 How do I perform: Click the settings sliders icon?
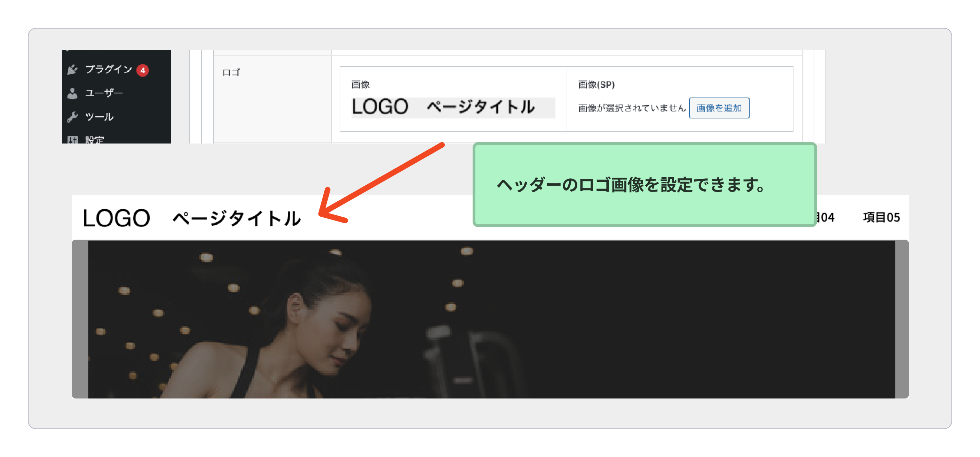(x=72, y=140)
